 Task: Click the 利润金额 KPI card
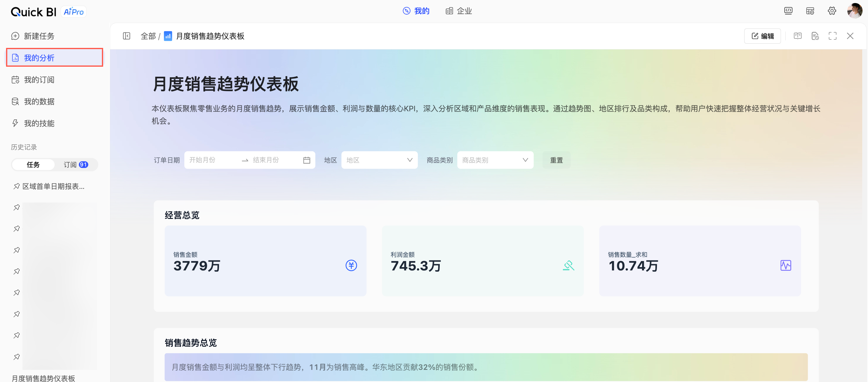pyautogui.click(x=483, y=261)
